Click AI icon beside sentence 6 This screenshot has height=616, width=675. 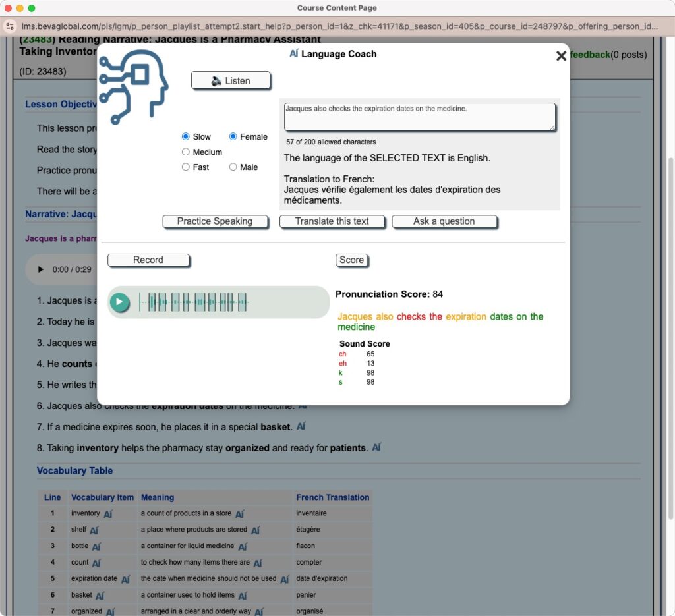(x=303, y=406)
